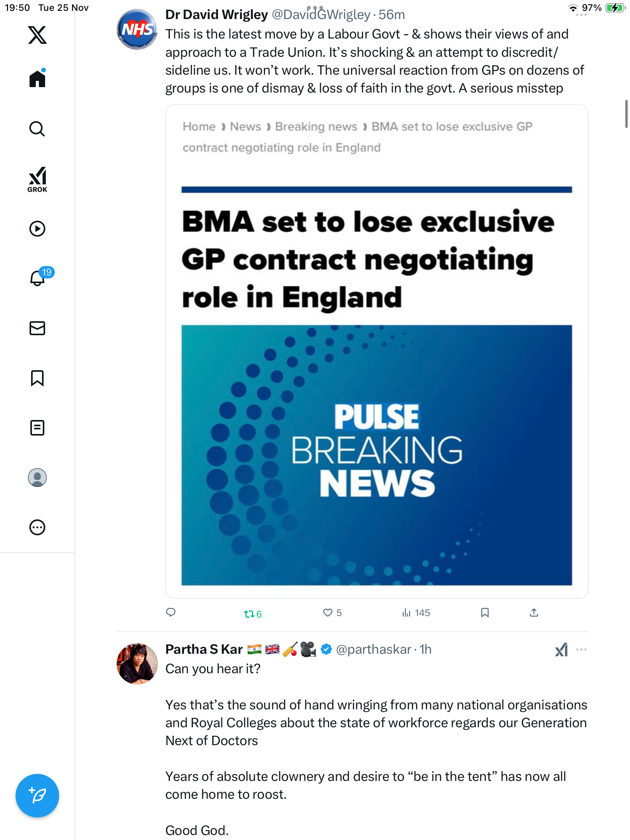Expand the sidebar More menu
The image size is (630, 840).
click(37, 527)
